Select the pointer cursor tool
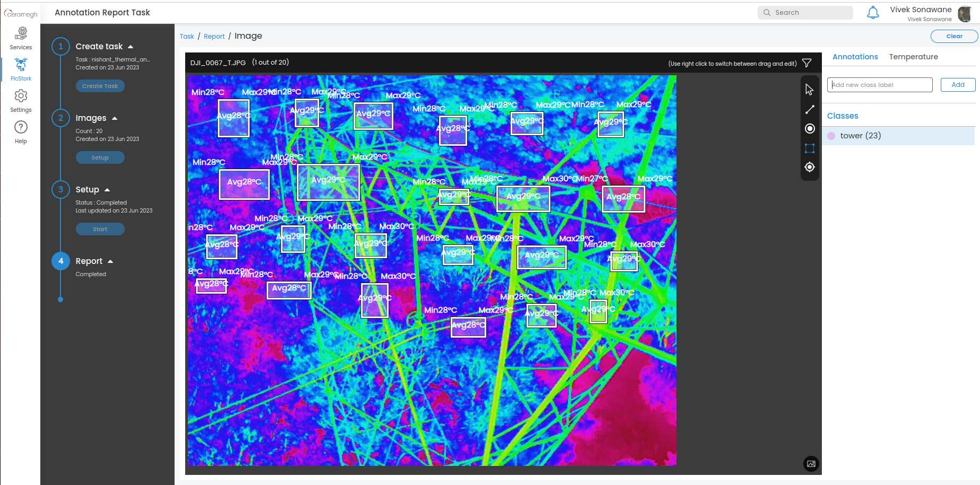Viewport: 980px width, 485px height. [x=809, y=90]
